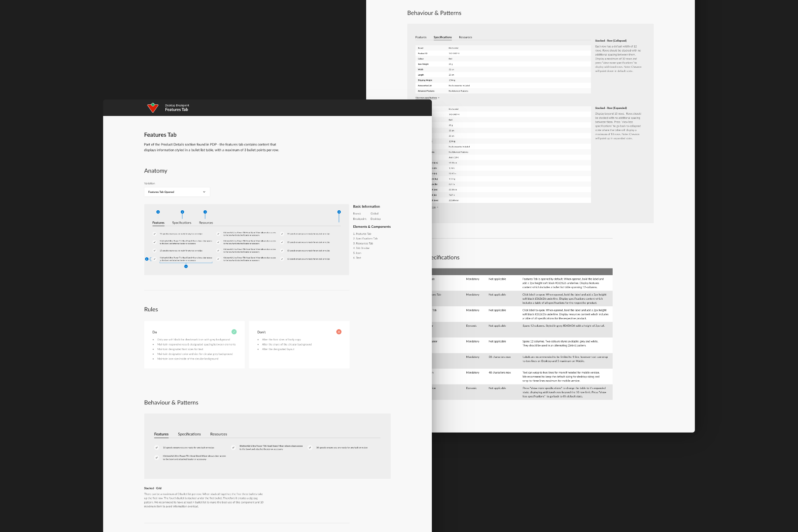Click the 6. Text entry in Elements list

click(357, 258)
